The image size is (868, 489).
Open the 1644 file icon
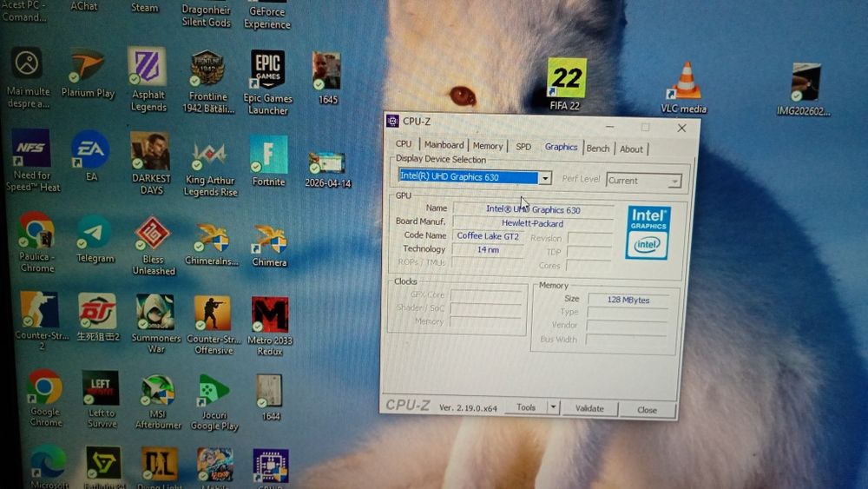pos(270,397)
